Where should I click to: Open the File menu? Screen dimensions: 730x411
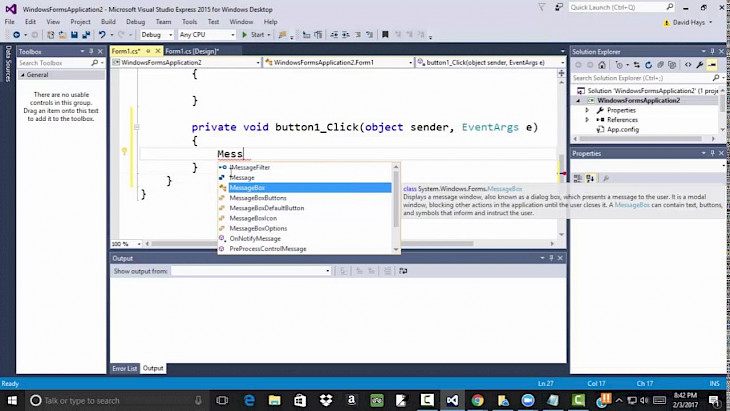point(9,22)
